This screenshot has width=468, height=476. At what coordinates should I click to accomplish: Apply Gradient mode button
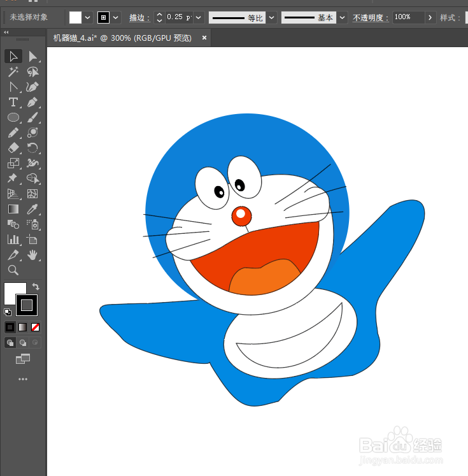(x=23, y=328)
